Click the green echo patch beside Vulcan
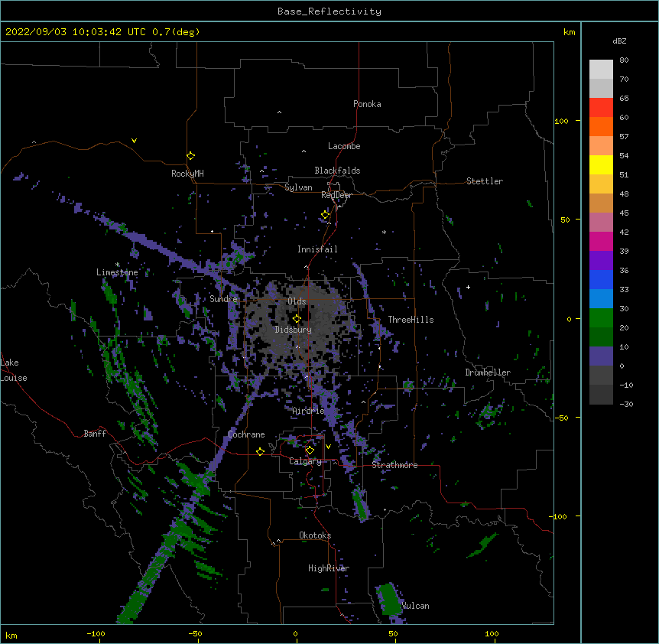This screenshot has width=659, height=644. [x=388, y=600]
